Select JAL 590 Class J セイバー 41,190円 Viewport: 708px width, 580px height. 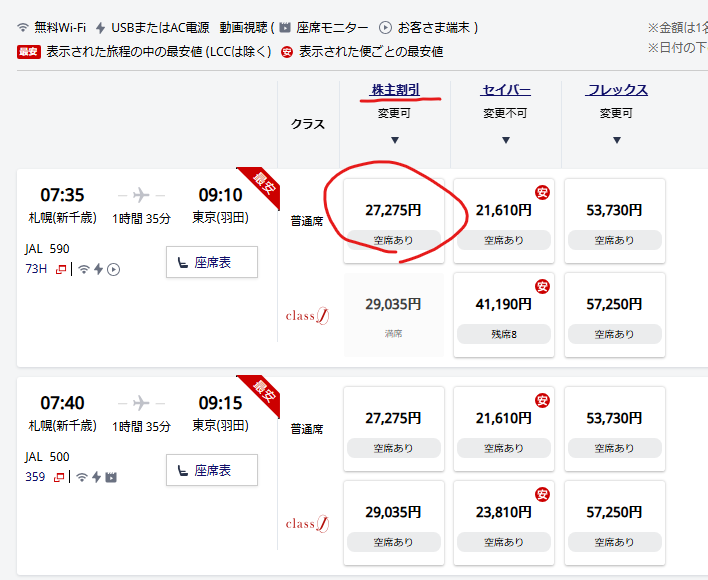[504, 315]
